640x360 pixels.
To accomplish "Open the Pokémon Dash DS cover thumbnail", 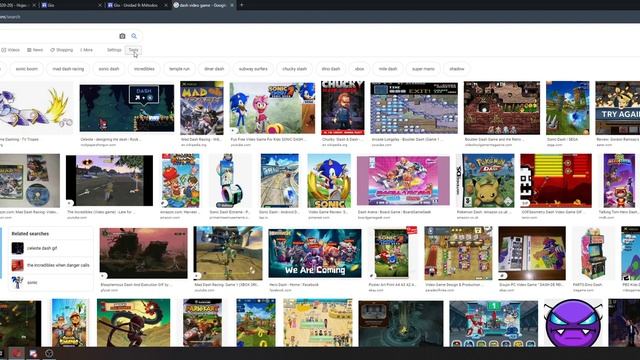I will [x=485, y=180].
